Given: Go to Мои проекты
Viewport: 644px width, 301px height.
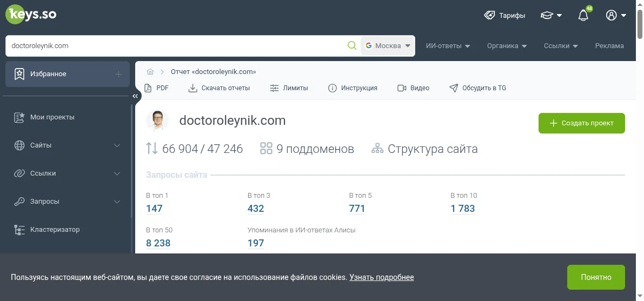Looking at the screenshot, I should pos(52,117).
